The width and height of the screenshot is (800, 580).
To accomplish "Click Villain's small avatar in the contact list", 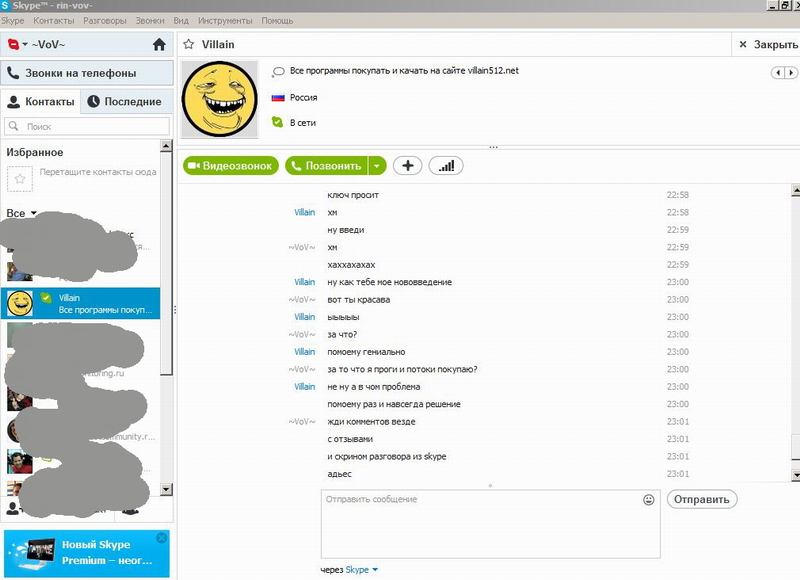I will click(20, 304).
